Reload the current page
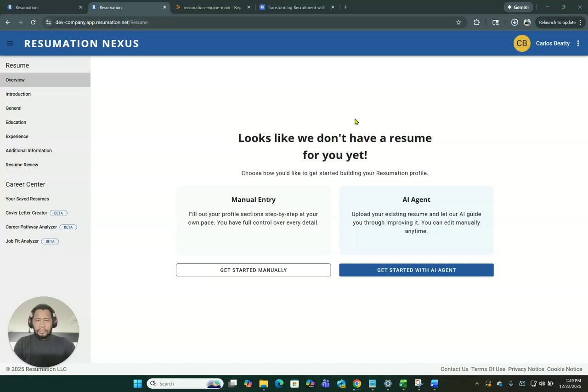Image resolution: width=588 pixels, height=392 pixels. [33, 22]
